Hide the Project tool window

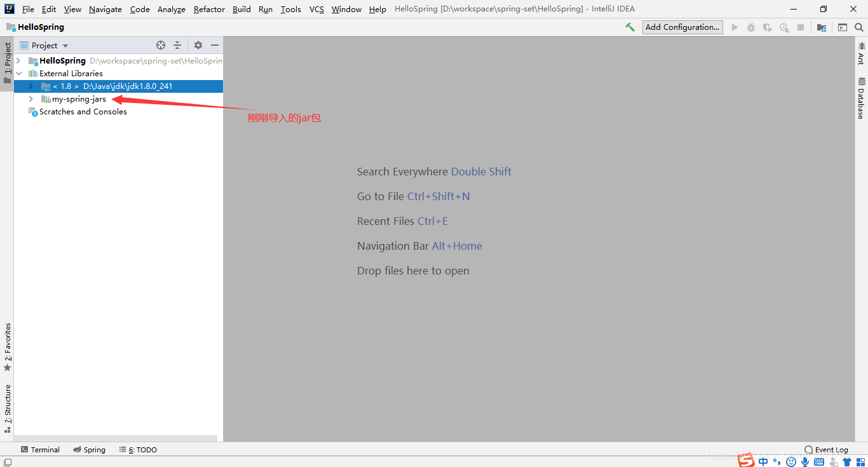coord(215,45)
